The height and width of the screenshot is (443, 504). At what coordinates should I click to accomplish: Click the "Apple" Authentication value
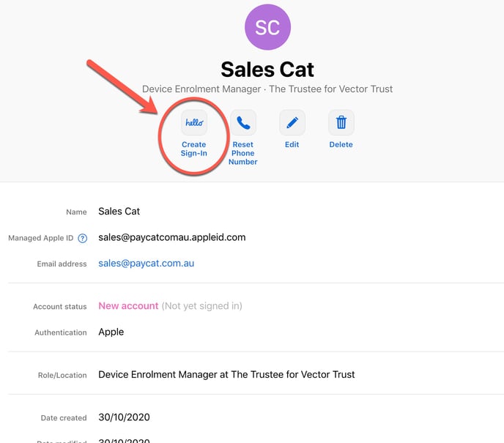click(111, 332)
